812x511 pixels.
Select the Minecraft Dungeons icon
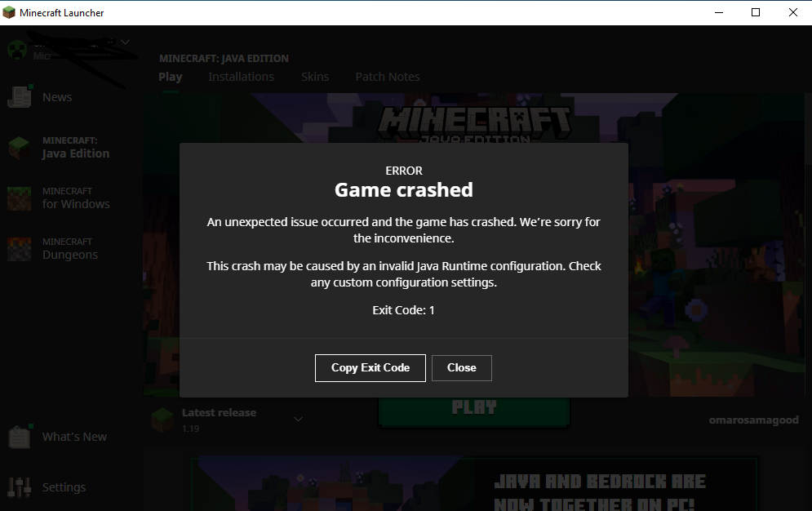coord(20,249)
